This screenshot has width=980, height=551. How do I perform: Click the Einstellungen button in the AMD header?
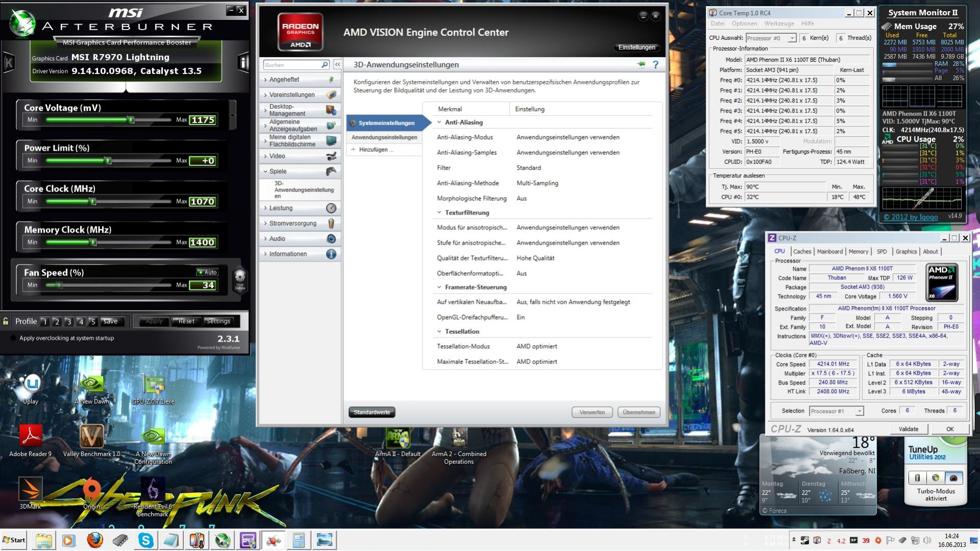point(636,47)
